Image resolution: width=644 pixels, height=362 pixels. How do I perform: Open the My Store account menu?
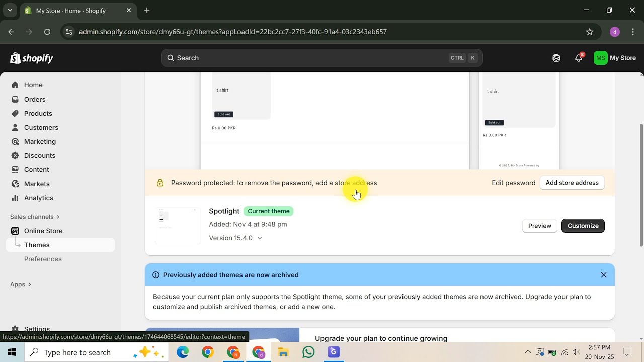click(x=615, y=58)
